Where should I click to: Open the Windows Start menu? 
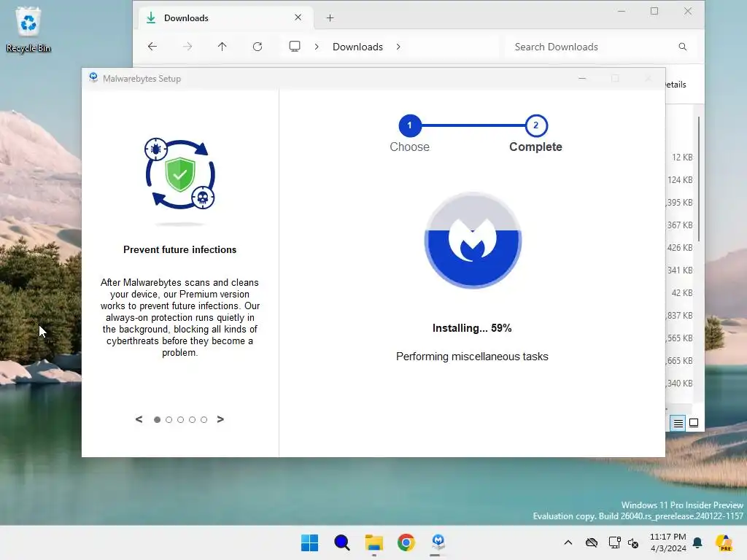[x=309, y=542]
